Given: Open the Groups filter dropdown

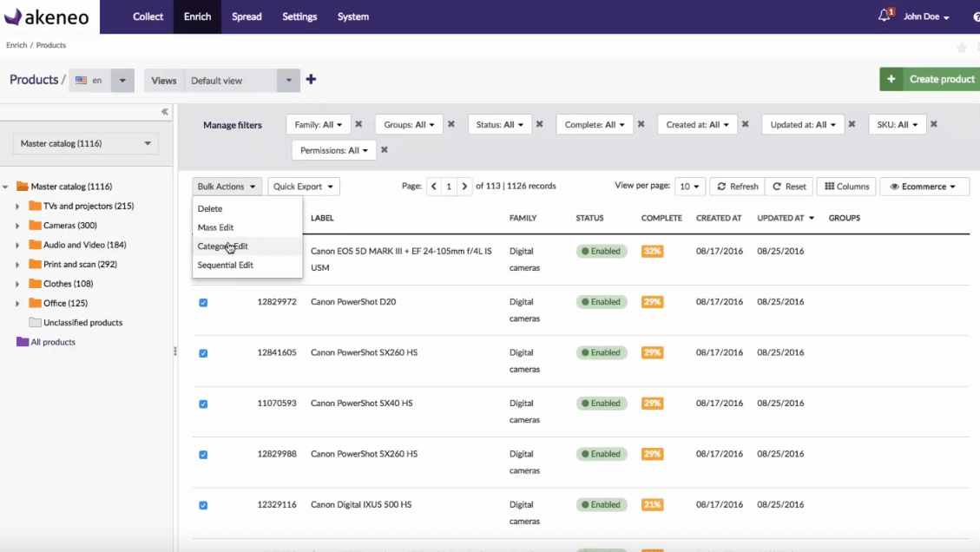Looking at the screenshot, I should pyautogui.click(x=409, y=124).
